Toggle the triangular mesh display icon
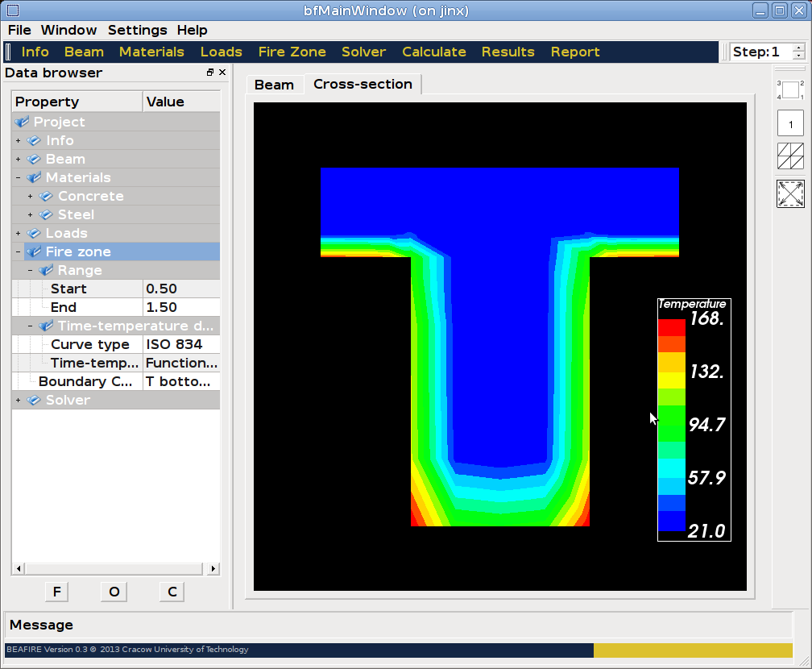 point(790,156)
